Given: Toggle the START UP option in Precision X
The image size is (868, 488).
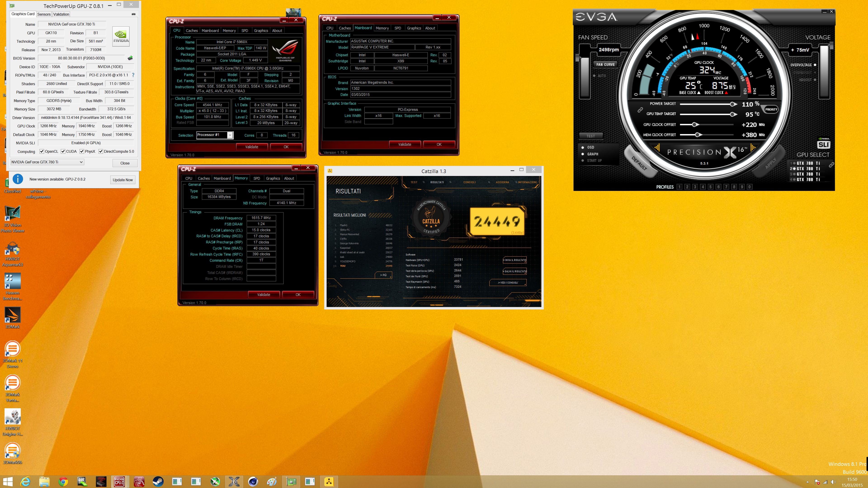Looking at the screenshot, I should (x=591, y=161).
